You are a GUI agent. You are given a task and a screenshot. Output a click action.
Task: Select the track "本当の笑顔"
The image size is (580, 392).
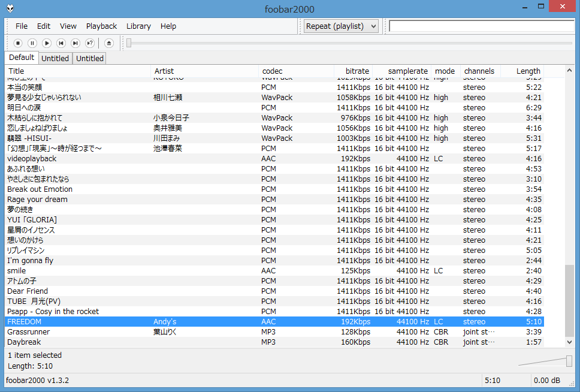[x=274, y=88]
